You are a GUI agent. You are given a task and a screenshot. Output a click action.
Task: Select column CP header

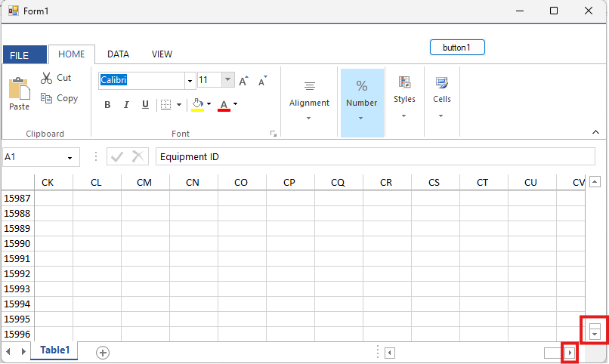tap(290, 183)
